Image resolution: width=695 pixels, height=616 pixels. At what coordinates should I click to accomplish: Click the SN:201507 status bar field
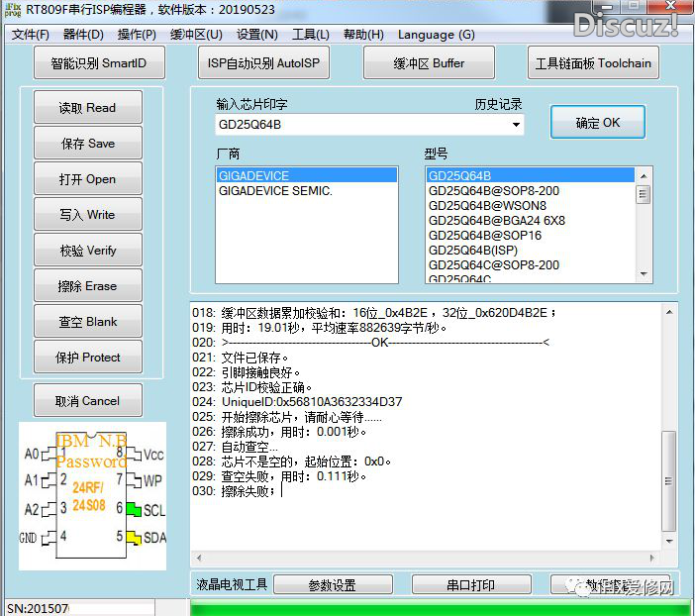coord(80,608)
